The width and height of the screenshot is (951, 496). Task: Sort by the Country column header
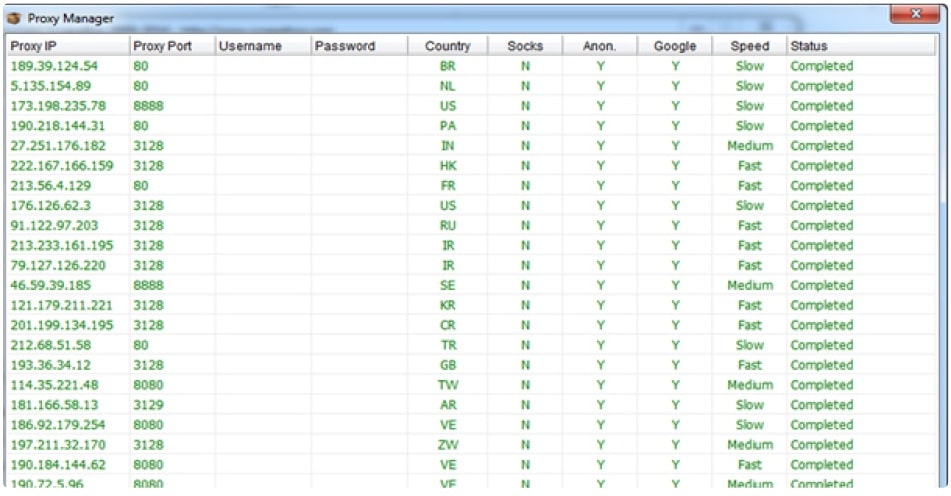(448, 45)
